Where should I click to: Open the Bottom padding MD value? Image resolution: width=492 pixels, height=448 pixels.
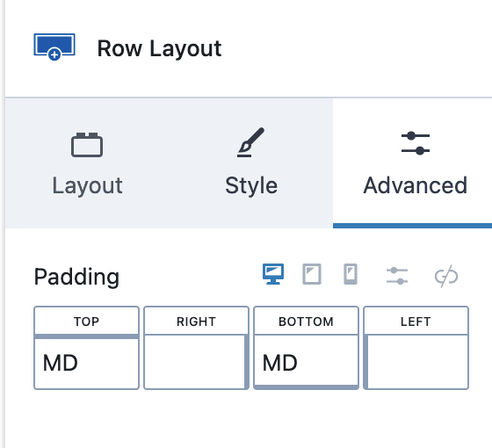click(306, 360)
